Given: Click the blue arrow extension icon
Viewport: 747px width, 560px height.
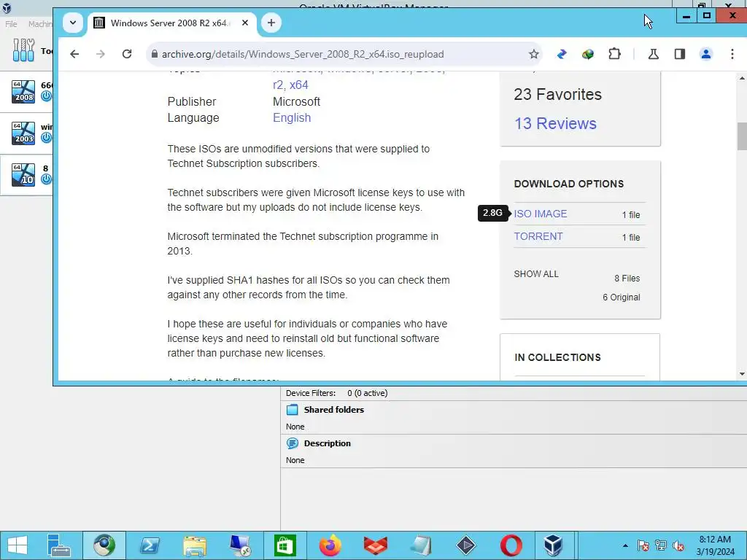Looking at the screenshot, I should pos(562,54).
